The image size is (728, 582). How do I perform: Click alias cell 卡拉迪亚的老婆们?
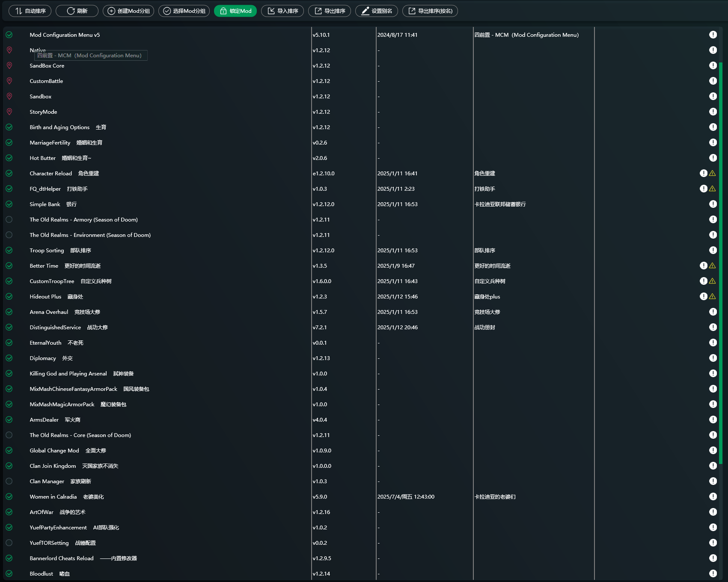click(495, 497)
